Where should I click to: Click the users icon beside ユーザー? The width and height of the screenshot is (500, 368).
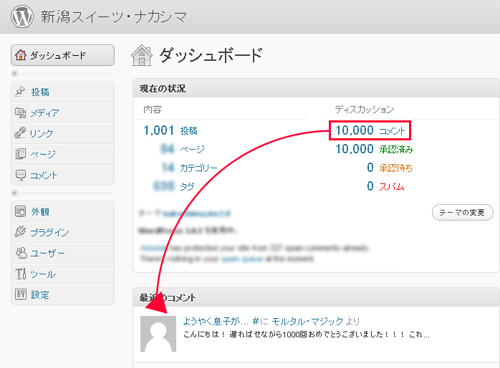point(21,253)
